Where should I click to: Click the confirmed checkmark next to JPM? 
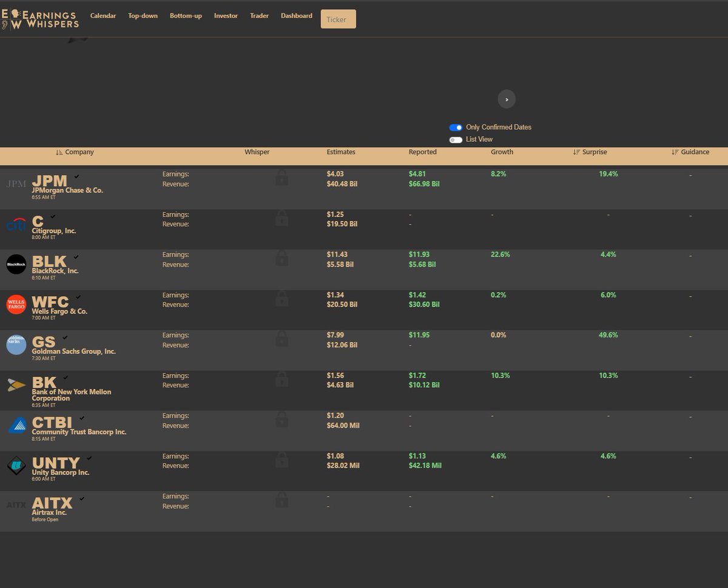pos(76,176)
